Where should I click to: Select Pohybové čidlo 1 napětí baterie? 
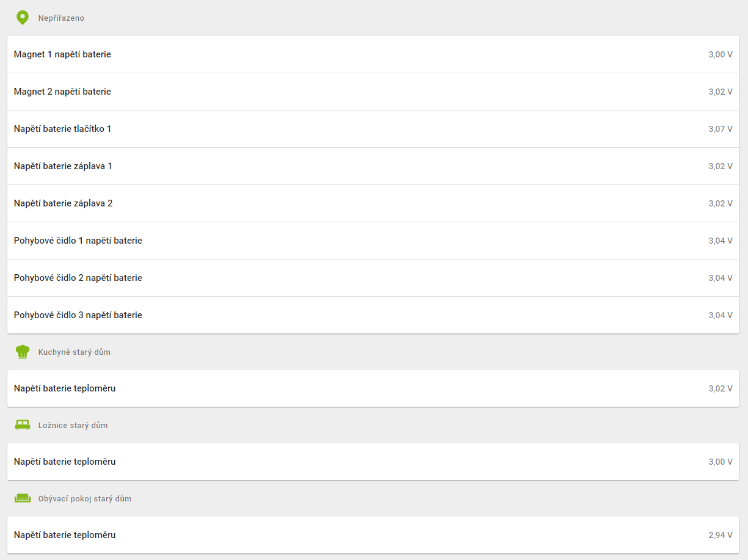[x=373, y=241]
